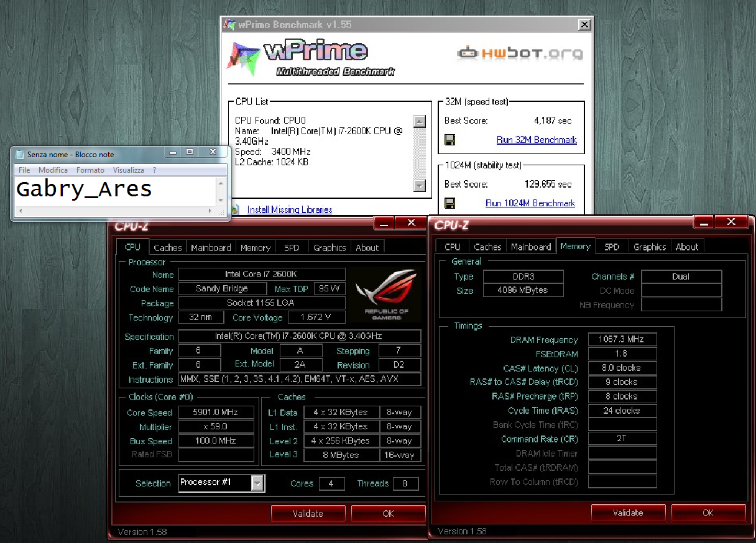Open the Processor #1 selection dropdown
The image size is (756, 543).
pos(257,483)
